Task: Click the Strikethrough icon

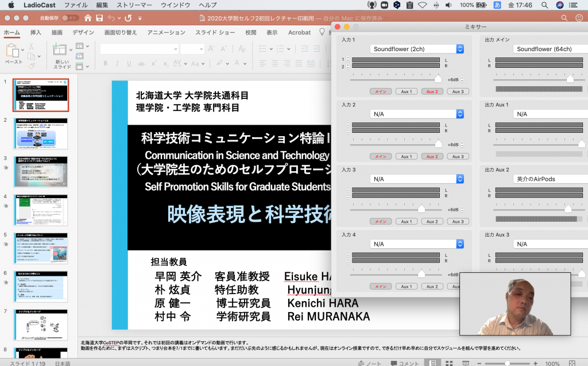Action: [x=141, y=64]
